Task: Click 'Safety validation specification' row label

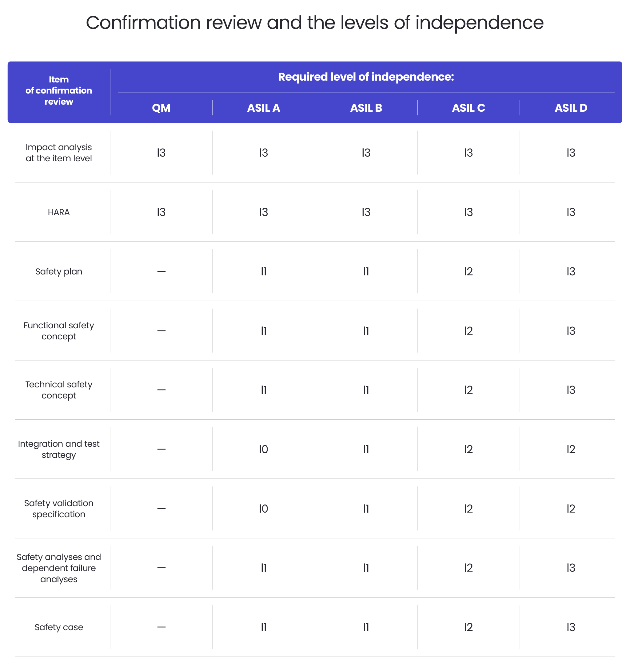Action: click(x=59, y=508)
